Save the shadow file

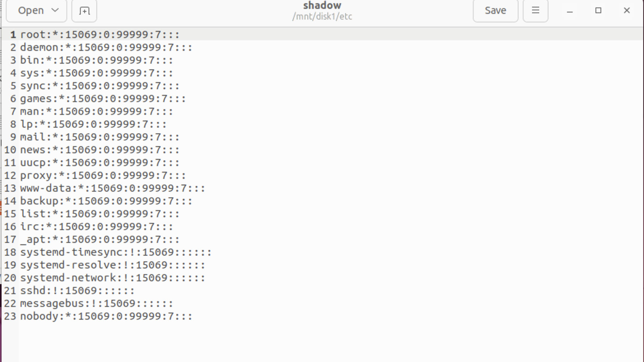point(495,11)
